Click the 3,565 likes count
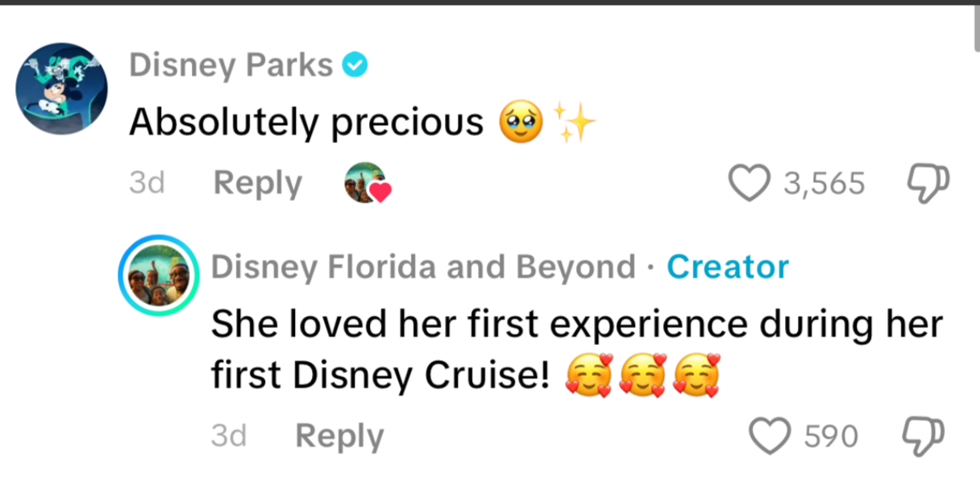The image size is (980, 478). (824, 184)
